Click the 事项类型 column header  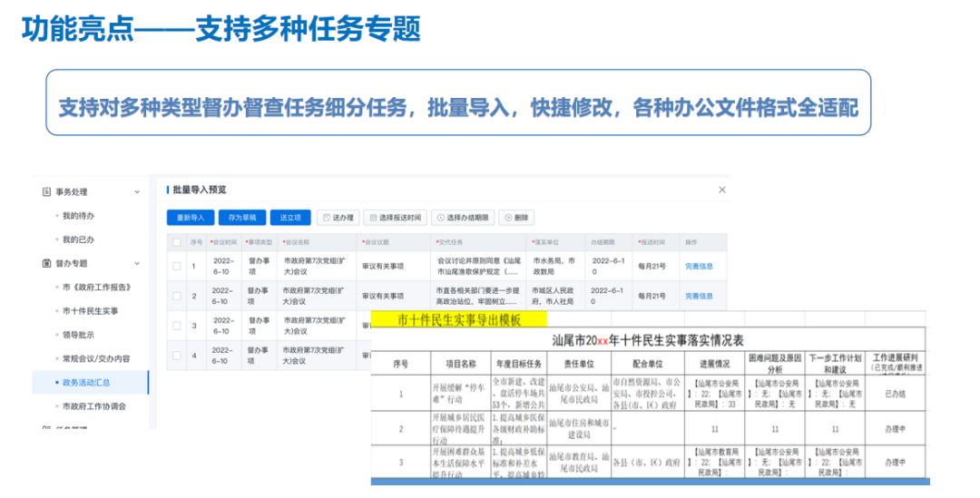[259, 242]
